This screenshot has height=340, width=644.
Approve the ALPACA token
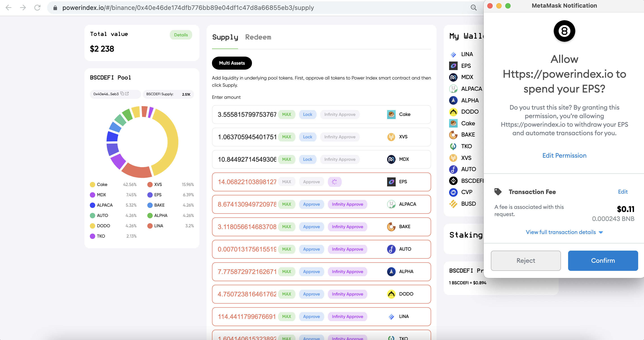(x=311, y=204)
